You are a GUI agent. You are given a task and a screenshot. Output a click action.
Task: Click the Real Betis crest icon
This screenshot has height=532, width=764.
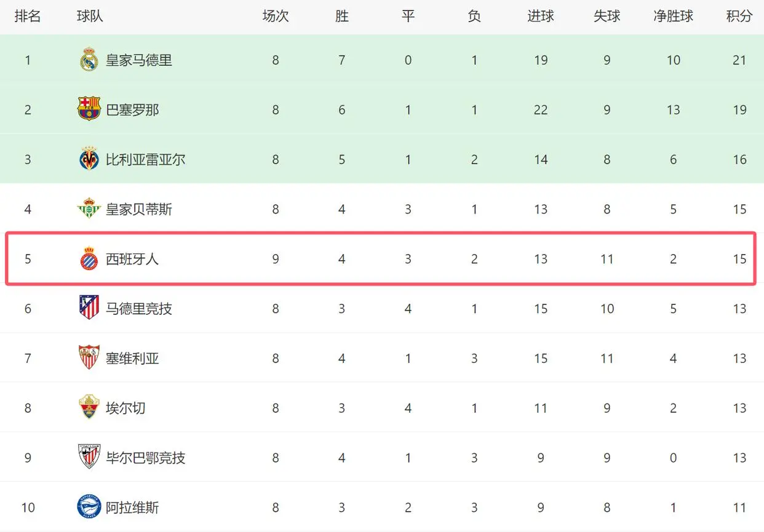pyautogui.click(x=89, y=209)
